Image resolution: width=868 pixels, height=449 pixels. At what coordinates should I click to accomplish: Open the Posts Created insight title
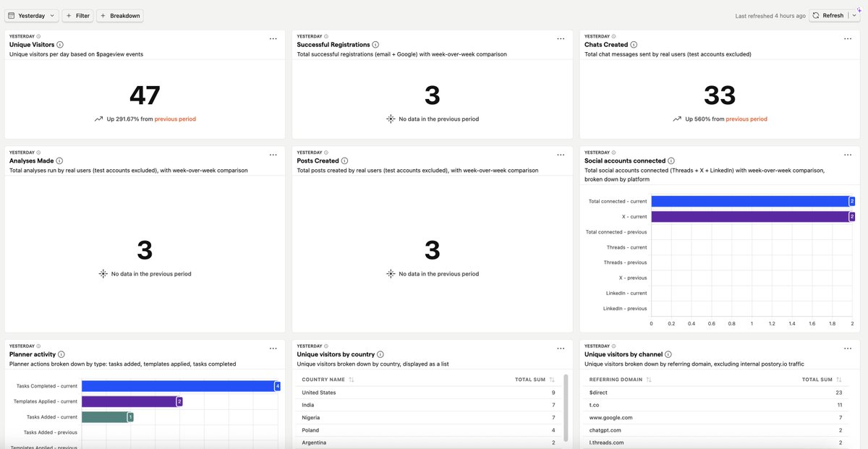tap(318, 161)
